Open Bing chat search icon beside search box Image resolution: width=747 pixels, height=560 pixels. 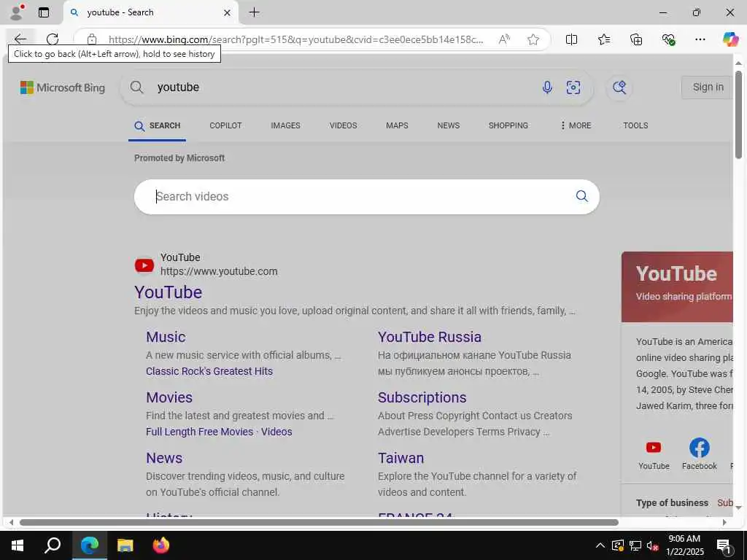(619, 87)
